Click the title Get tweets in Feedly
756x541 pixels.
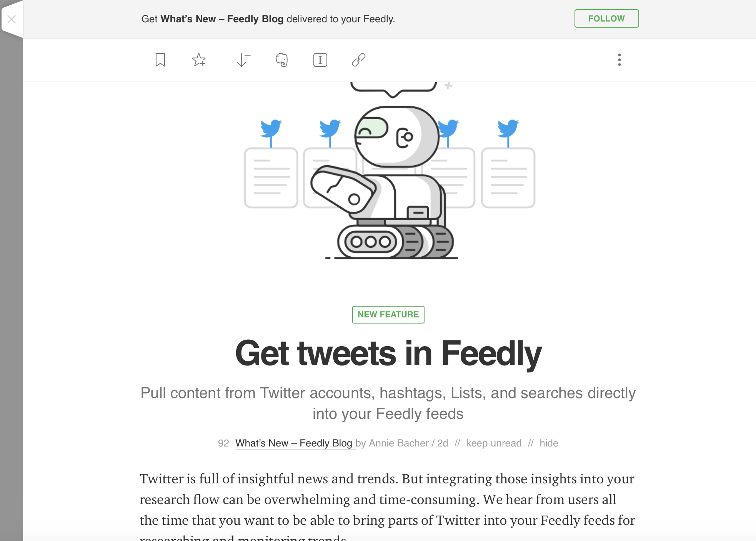[388, 353]
